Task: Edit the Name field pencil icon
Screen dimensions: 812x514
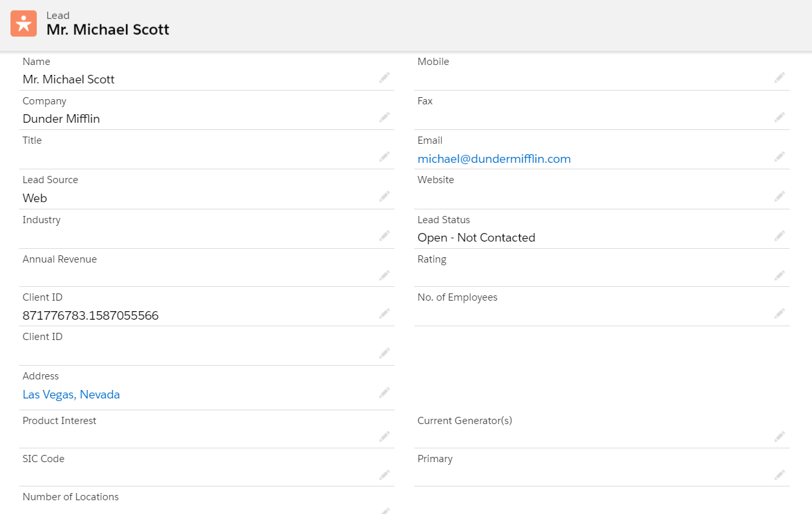Action: 385,77
